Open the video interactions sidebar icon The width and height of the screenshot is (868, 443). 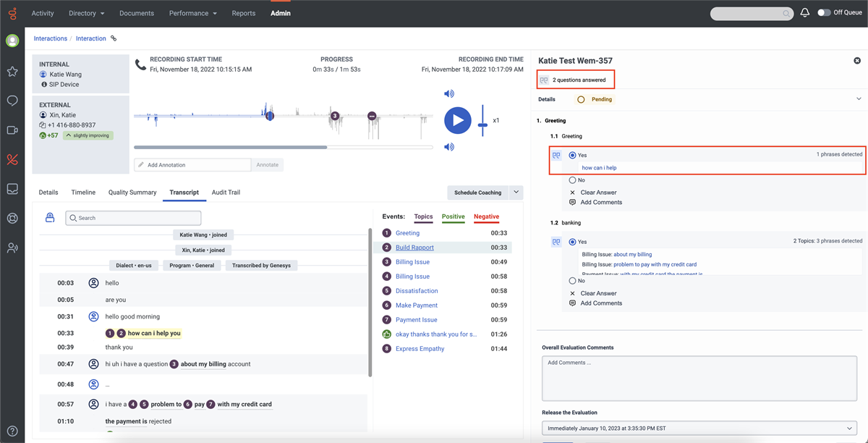tap(12, 130)
